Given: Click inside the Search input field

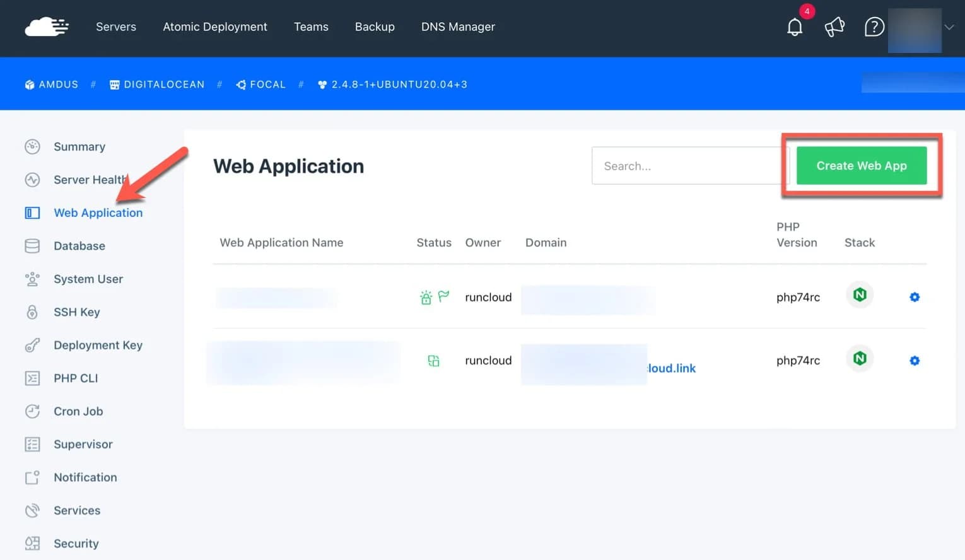Looking at the screenshot, I should 687,165.
